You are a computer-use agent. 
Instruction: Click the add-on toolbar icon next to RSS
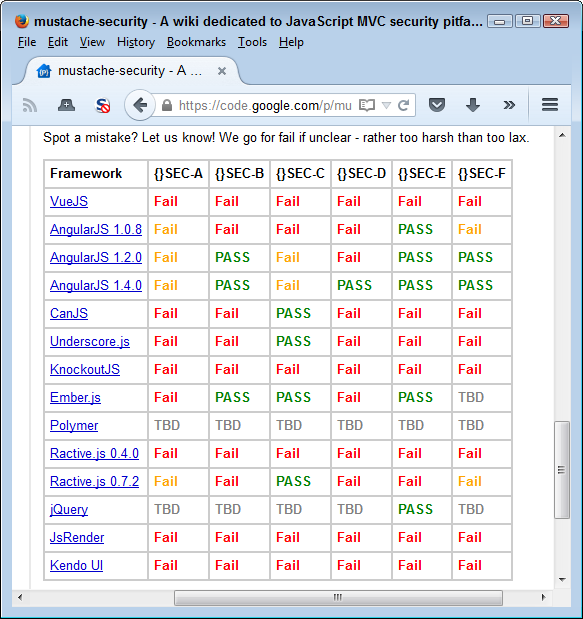[x=66, y=105]
